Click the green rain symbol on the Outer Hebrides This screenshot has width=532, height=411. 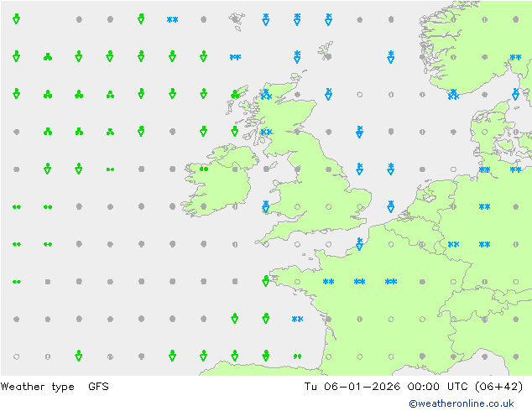click(x=235, y=94)
